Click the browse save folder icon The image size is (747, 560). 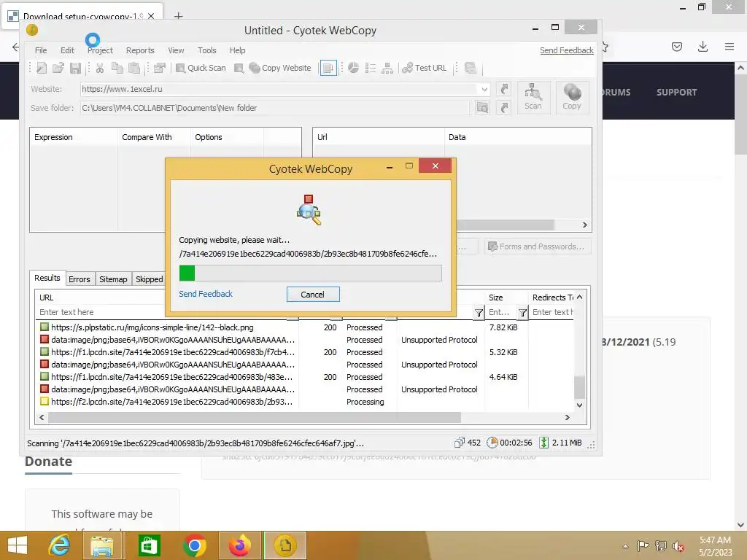[x=483, y=108]
